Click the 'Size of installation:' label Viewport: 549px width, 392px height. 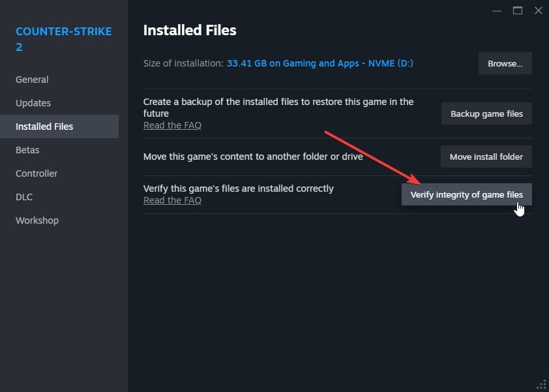183,63
